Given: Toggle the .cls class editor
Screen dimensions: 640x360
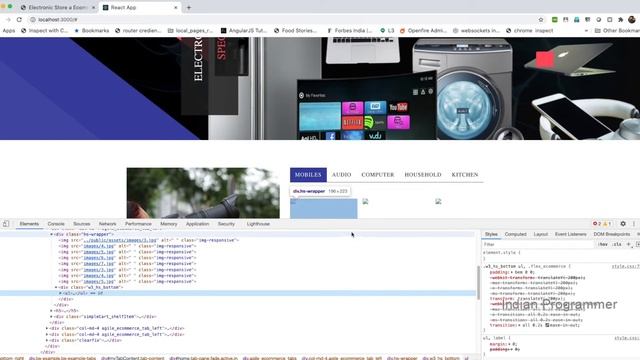Looking at the screenshot, I should [x=617, y=244].
